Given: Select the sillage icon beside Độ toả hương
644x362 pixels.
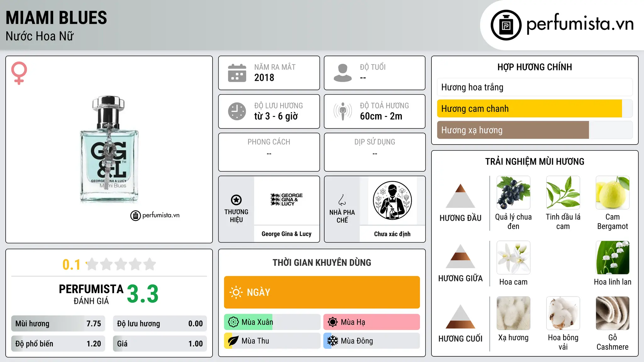Looking at the screenshot, I should pos(343,111).
